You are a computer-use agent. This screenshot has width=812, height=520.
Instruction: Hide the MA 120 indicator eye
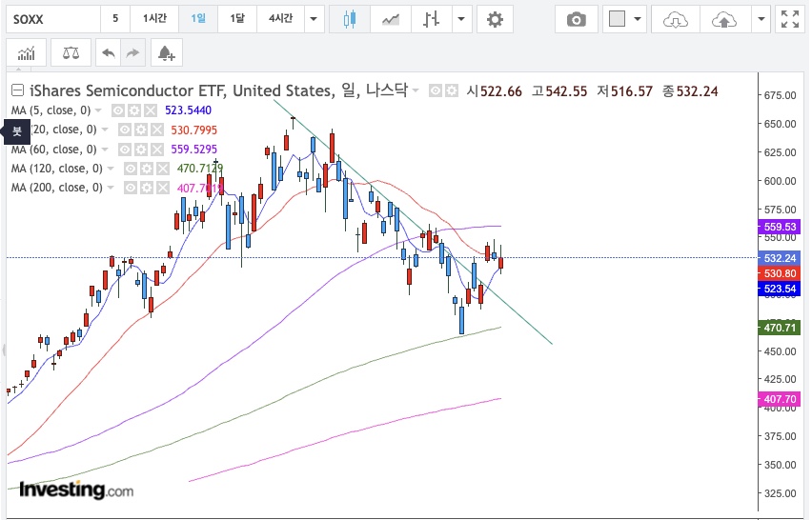(x=131, y=169)
